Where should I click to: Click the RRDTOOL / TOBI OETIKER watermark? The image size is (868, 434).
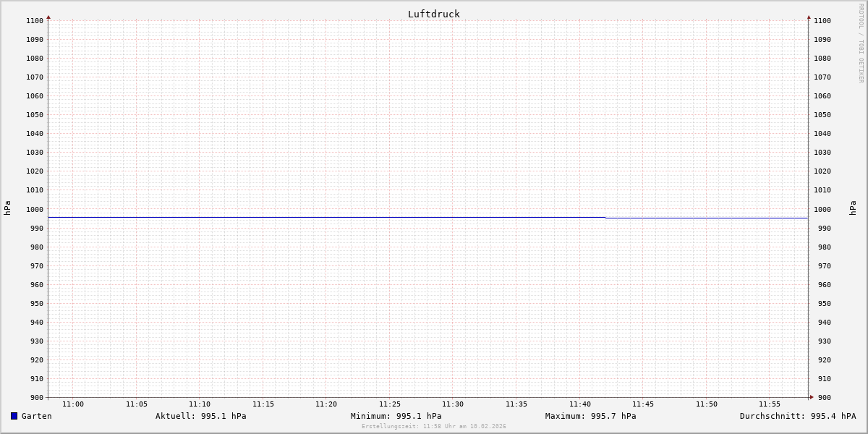tap(861, 43)
